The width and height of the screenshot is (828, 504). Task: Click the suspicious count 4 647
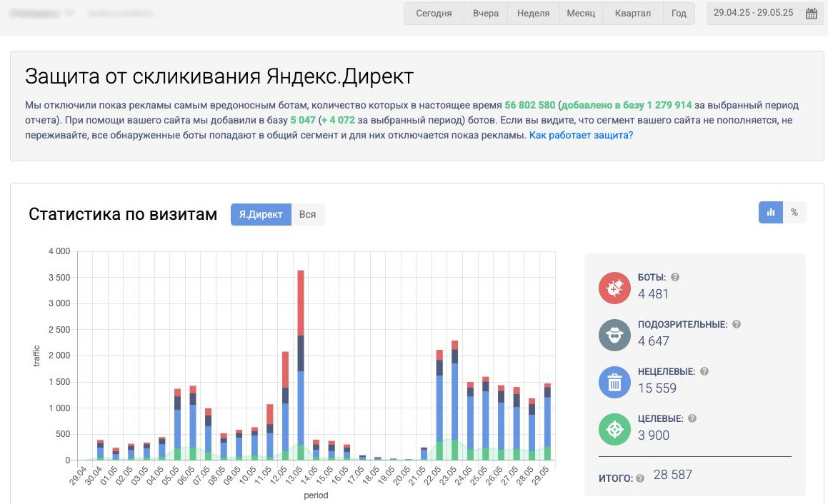654,341
